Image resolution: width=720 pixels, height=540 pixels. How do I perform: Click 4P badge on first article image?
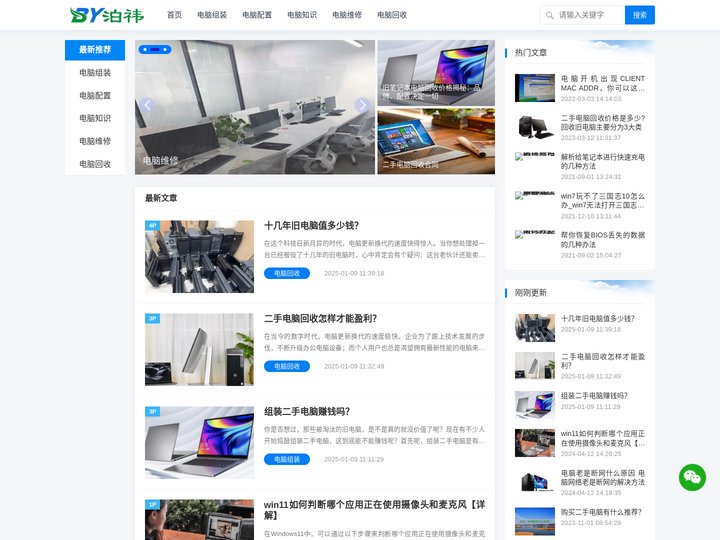click(152, 225)
